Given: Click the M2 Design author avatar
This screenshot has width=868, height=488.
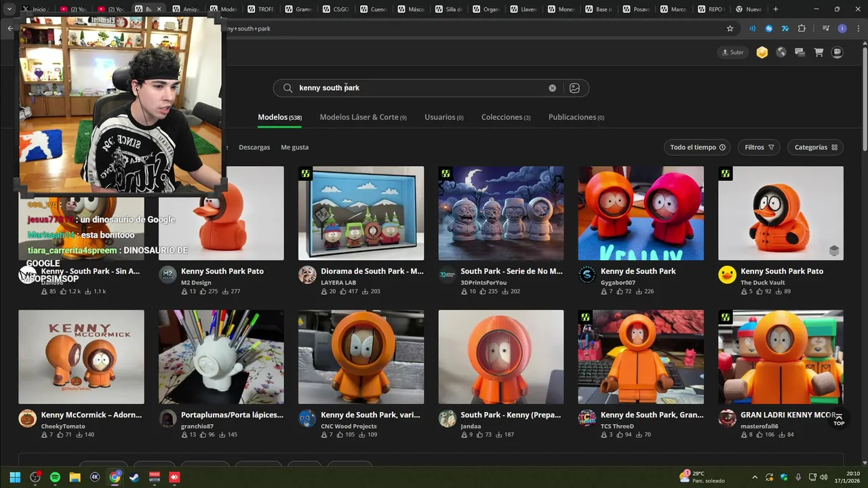Looking at the screenshot, I should (167, 274).
